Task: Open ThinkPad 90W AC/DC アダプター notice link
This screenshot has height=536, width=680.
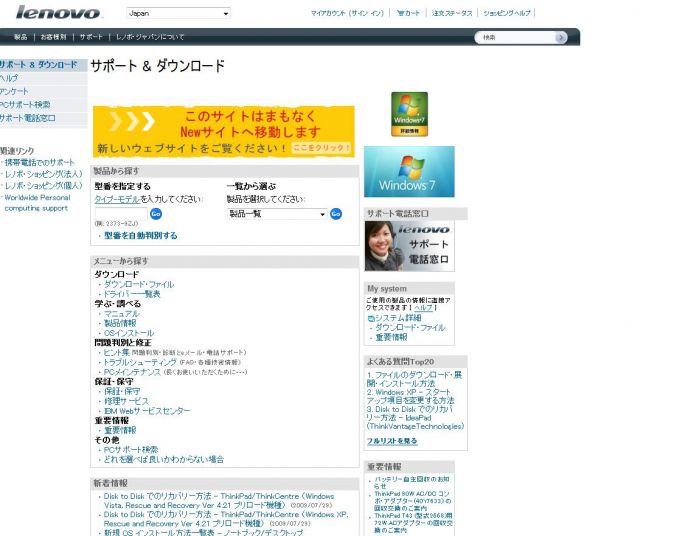Action: click(412, 500)
